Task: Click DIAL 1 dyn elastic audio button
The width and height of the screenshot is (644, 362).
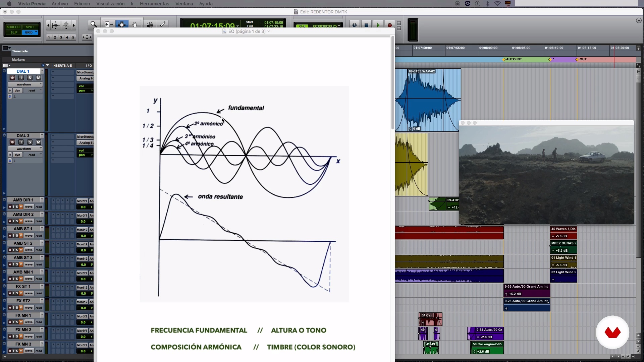Action: pyautogui.click(x=18, y=90)
